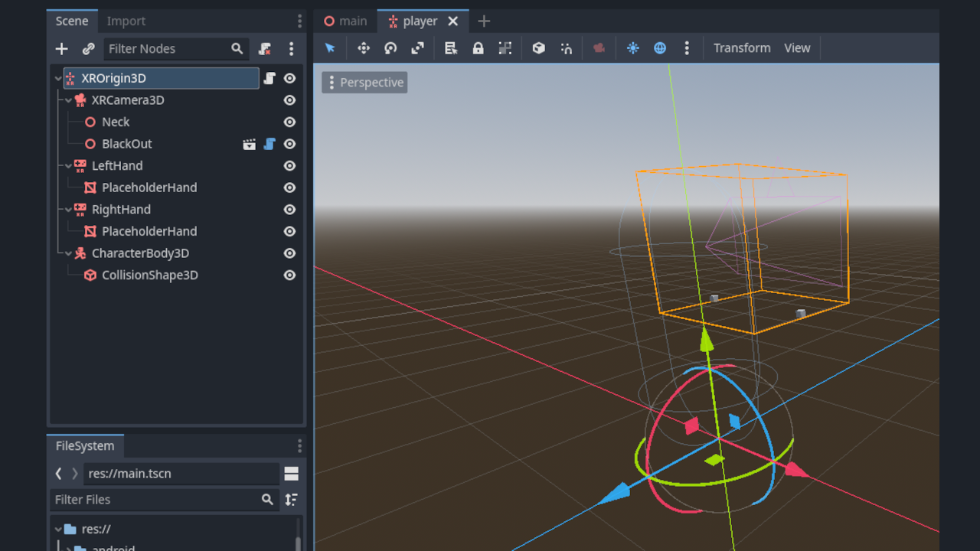Toggle preview environment globe icon
Screen dimensions: 980x551
[x=660, y=48]
